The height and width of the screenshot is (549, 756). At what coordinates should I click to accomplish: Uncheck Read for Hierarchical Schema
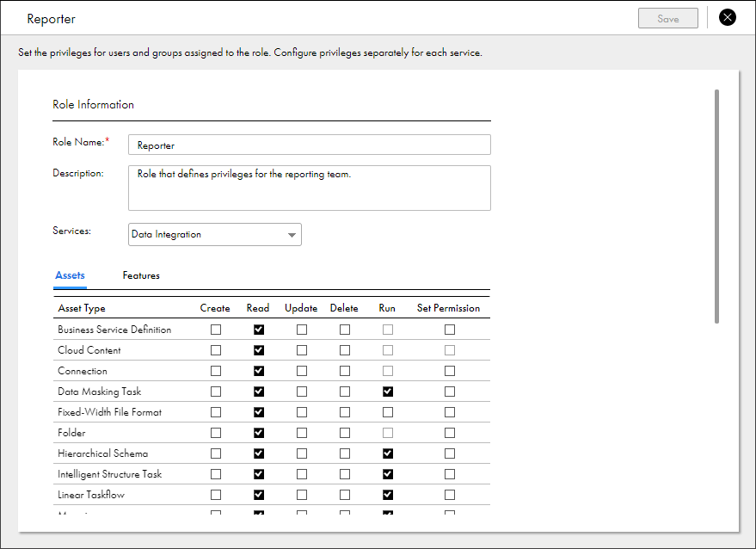(259, 454)
